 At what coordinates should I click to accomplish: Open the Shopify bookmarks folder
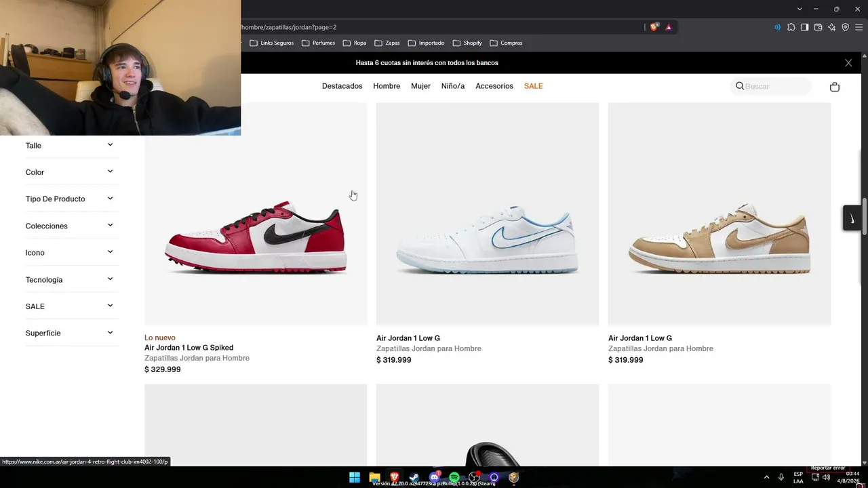(x=467, y=43)
